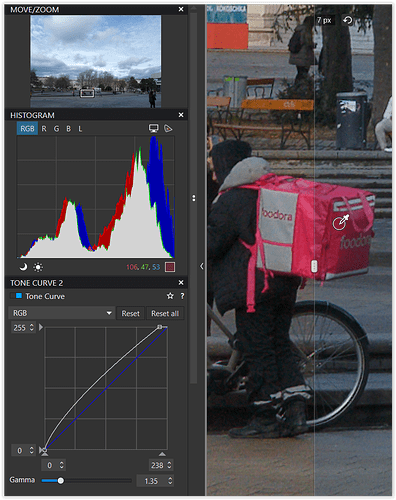Toggle shadow clipping moon icon
The height and width of the screenshot is (500, 396).
coord(23,267)
